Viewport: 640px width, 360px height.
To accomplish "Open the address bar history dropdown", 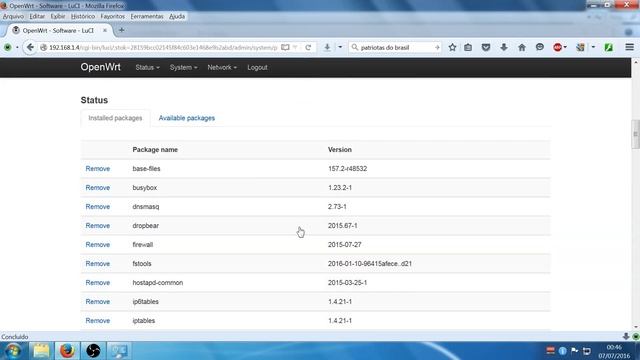I will pyautogui.click(x=296, y=47).
